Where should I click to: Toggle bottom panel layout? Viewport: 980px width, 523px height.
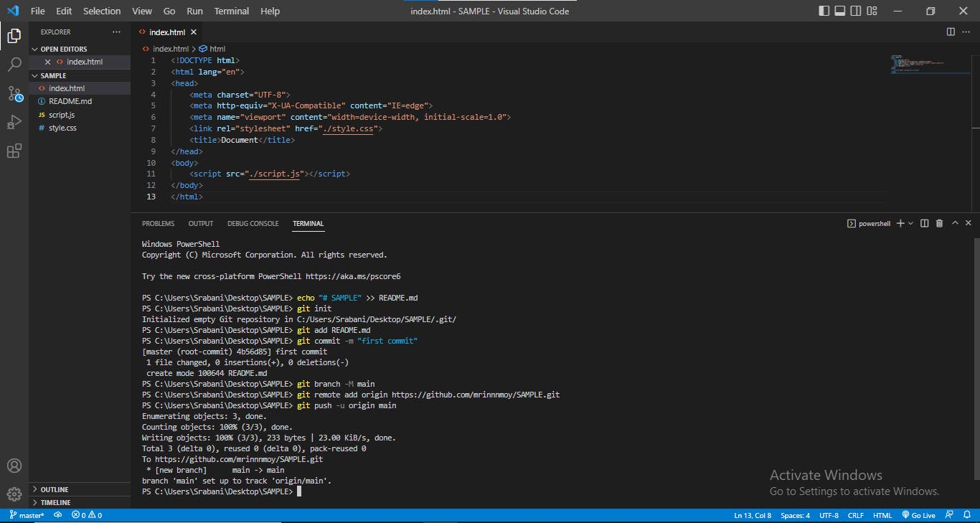click(839, 11)
